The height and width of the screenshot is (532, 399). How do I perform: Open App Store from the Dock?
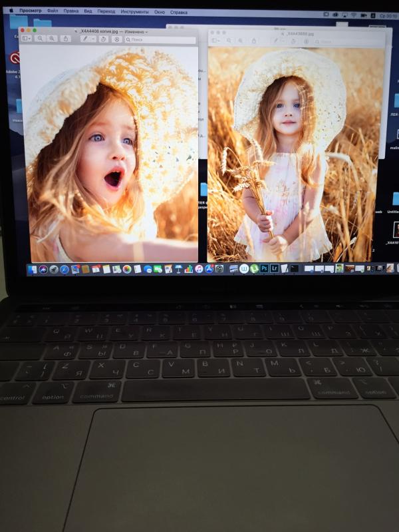tap(209, 270)
